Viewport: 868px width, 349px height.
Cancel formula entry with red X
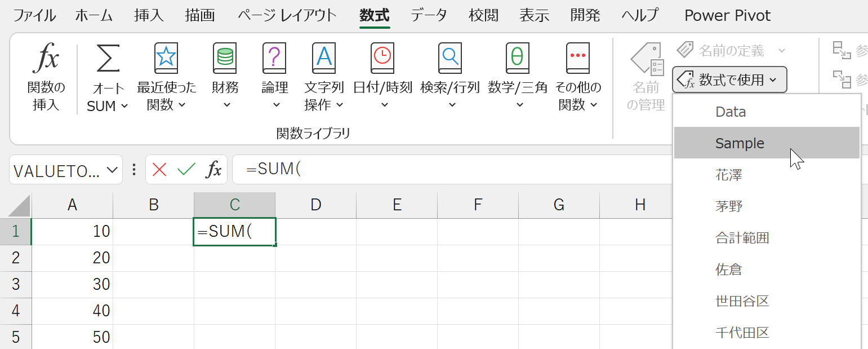(x=159, y=170)
